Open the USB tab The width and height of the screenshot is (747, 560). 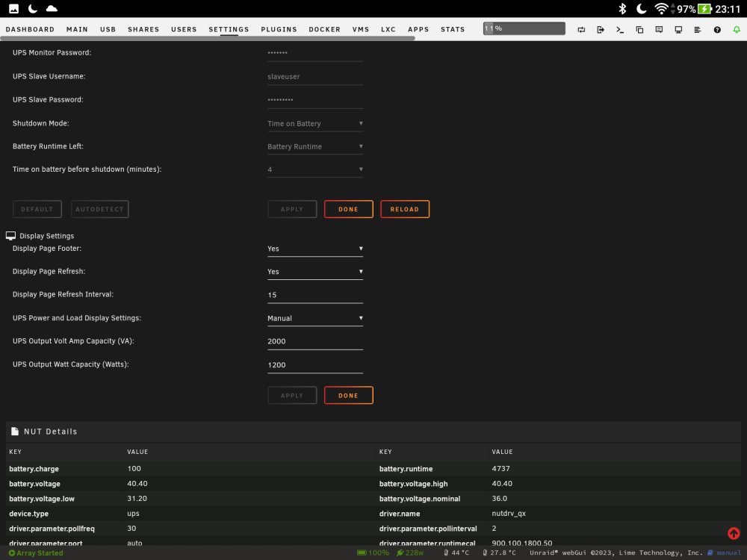click(108, 30)
